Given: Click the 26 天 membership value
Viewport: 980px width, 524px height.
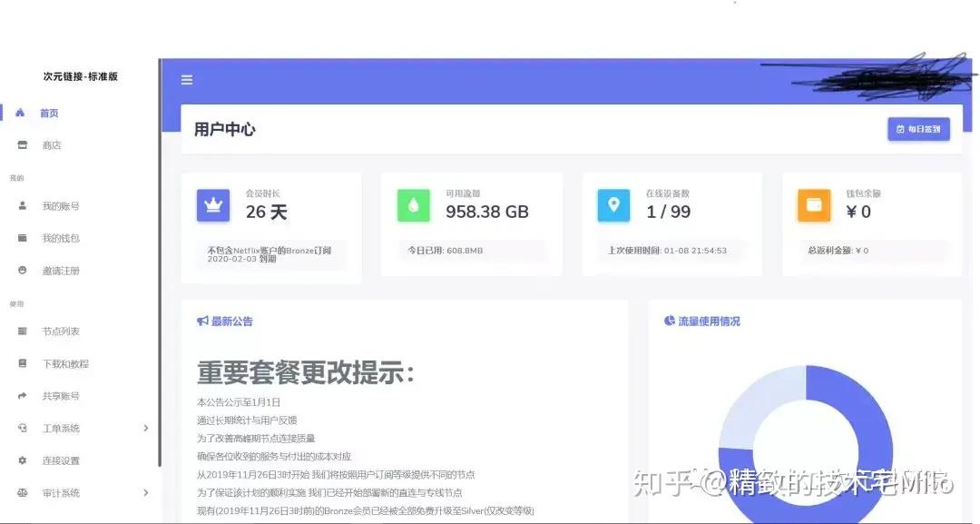Looking at the screenshot, I should point(266,212).
